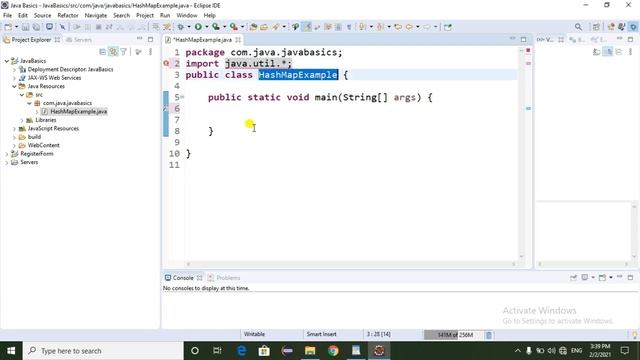Click the New file toolbar icon
The image size is (640, 360).
pyautogui.click(x=8, y=27)
